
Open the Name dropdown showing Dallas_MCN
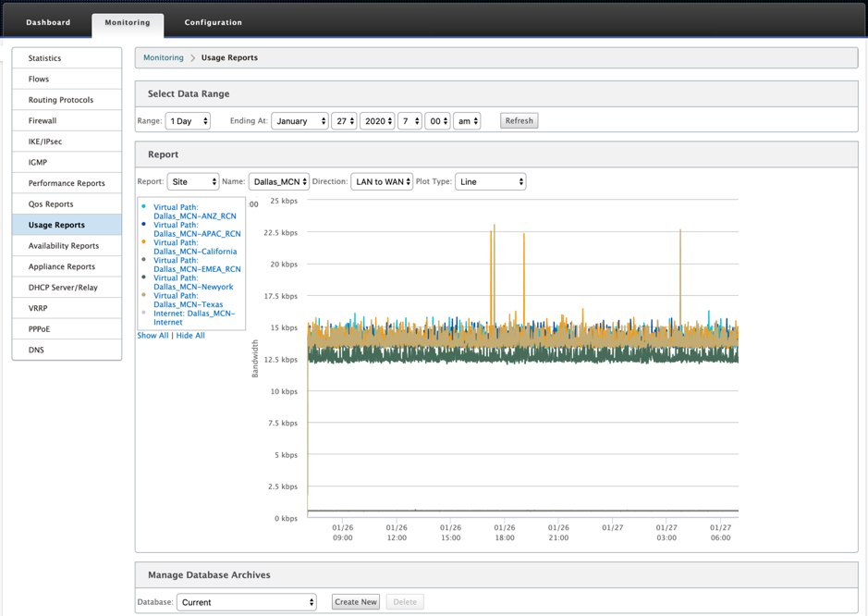coord(279,181)
